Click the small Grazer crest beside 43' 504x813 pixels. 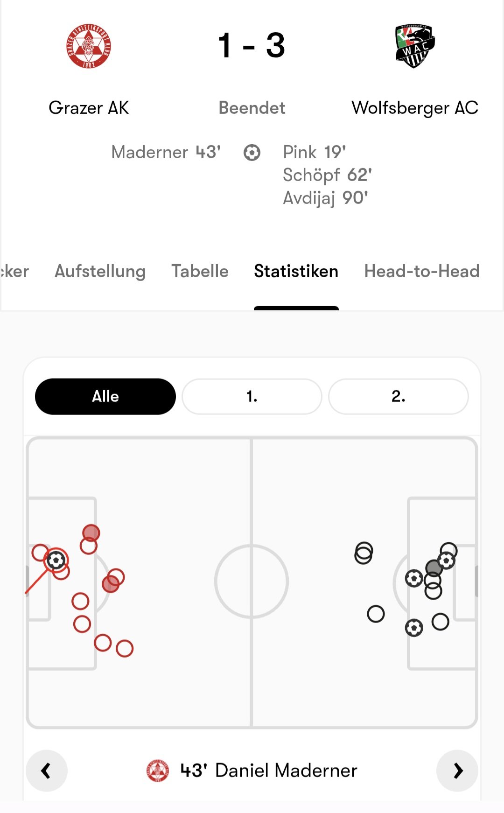pyautogui.click(x=158, y=771)
